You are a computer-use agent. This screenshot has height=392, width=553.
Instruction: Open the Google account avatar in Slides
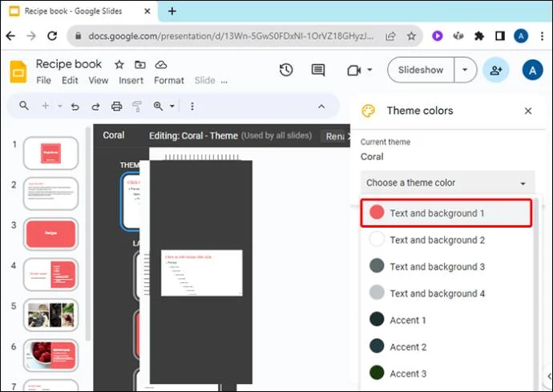(532, 70)
